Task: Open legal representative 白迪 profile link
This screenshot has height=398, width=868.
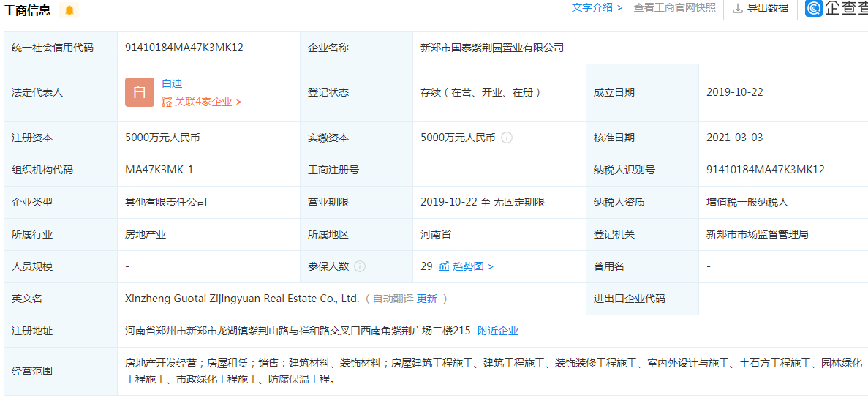Action: [x=172, y=83]
